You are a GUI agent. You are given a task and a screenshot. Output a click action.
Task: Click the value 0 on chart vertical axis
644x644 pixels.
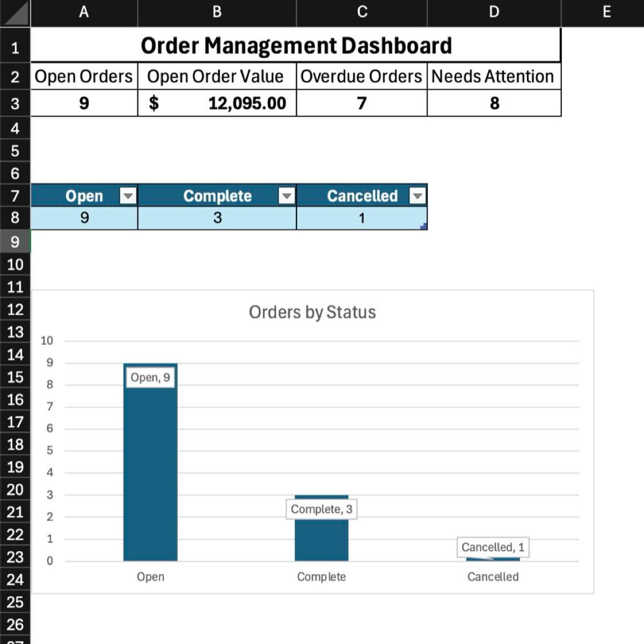tap(50, 561)
